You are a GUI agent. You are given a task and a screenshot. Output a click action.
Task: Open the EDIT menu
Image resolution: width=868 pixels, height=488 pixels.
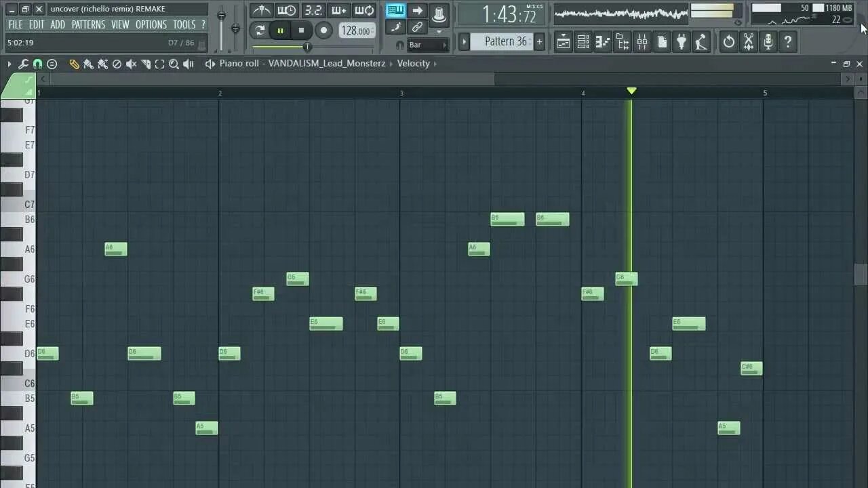[36, 24]
